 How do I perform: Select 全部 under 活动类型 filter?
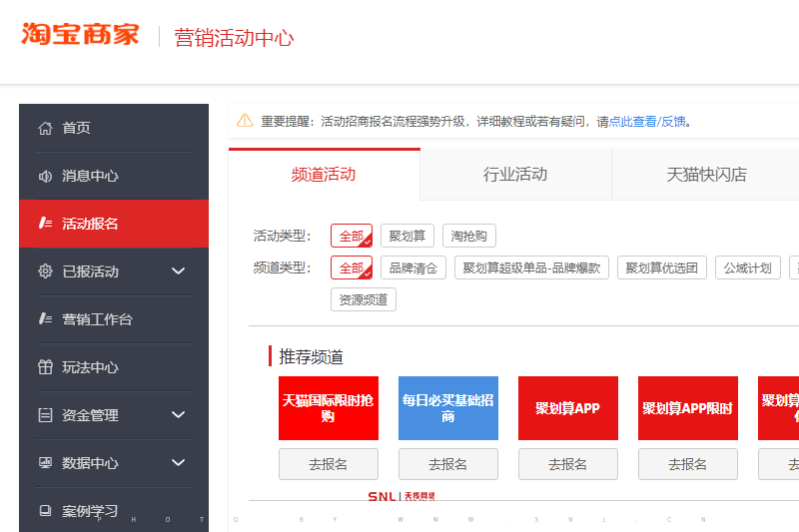point(351,237)
